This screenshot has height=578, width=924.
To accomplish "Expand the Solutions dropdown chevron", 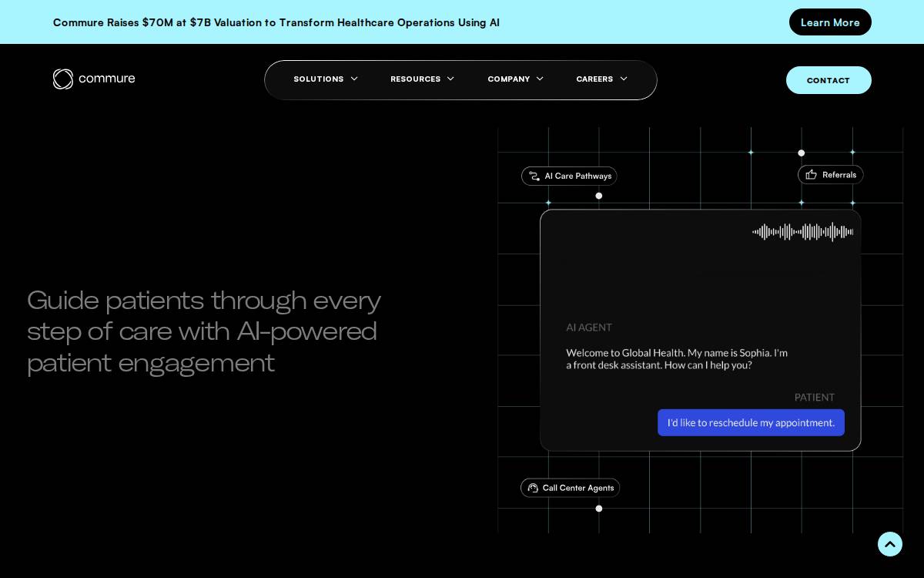I will click(x=354, y=79).
